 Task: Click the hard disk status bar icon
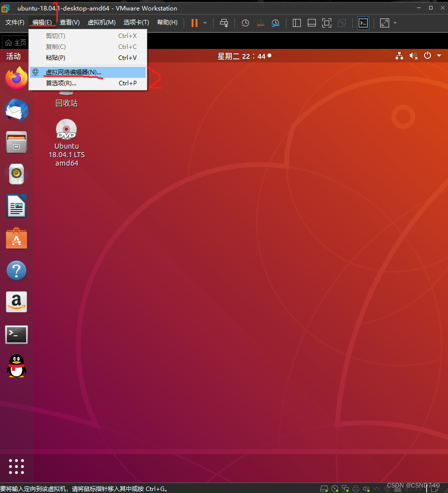pyautogui.click(x=324, y=489)
